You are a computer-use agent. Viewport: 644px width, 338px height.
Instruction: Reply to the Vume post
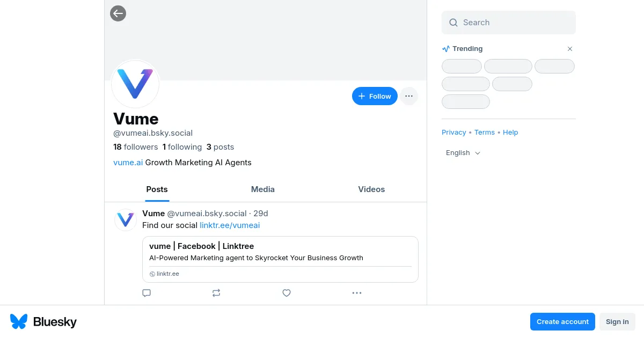(147, 293)
